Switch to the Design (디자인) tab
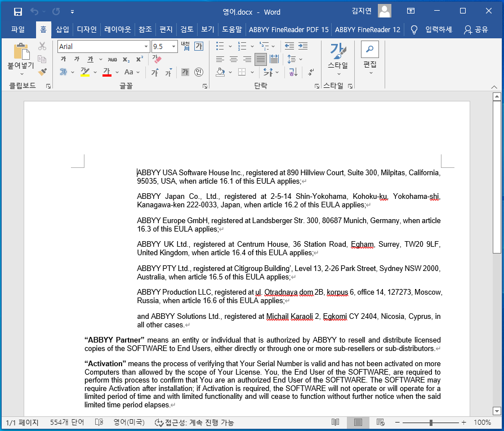This screenshot has width=504, height=431. pyautogui.click(x=87, y=30)
